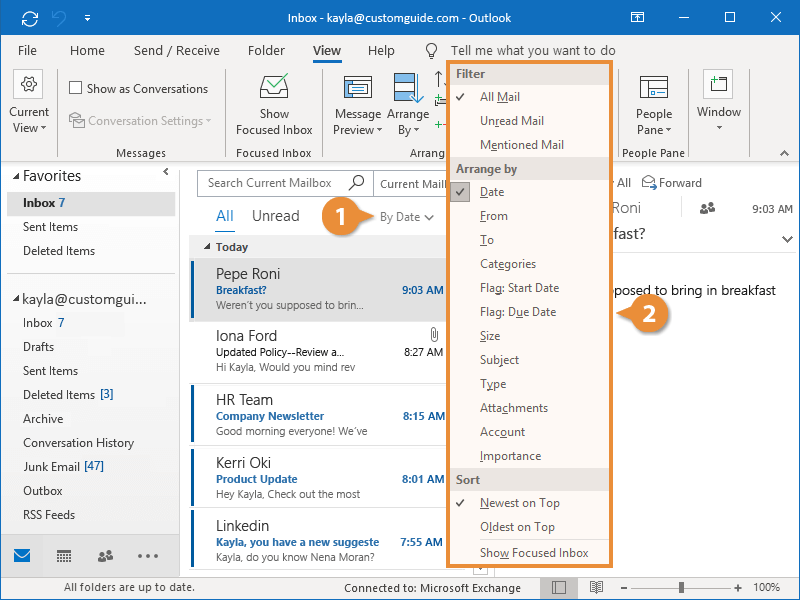Viewport: 800px width, 600px height.
Task: Select Unread Mail filter option
Action: pyautogui.click(x=529, y=121)
